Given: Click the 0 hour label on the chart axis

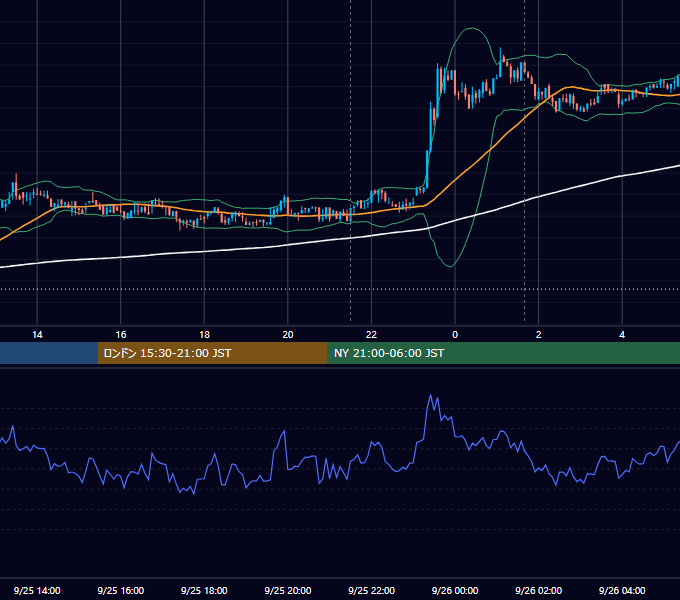Looking at the screenshot, I should (x=455, y=335).
